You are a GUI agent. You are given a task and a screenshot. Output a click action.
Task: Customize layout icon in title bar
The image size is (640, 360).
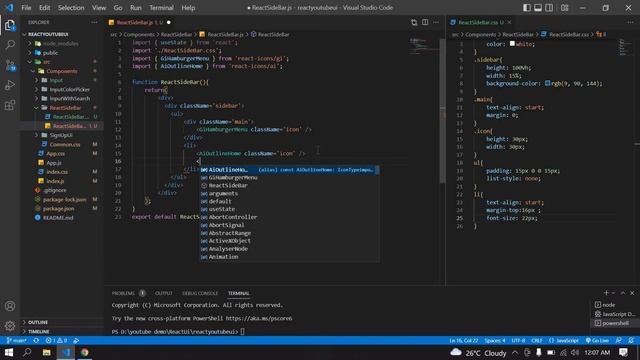(564, 8)
